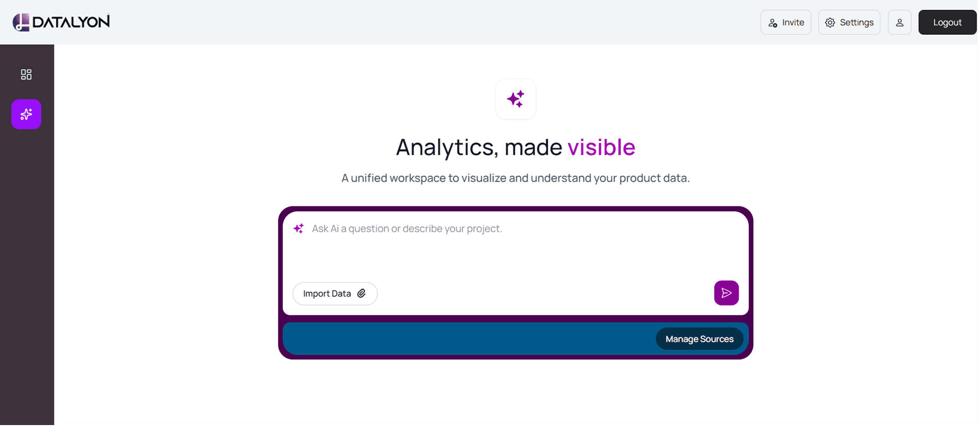
Task: Click the person icon in Invite
Action: tap(773, 23)
